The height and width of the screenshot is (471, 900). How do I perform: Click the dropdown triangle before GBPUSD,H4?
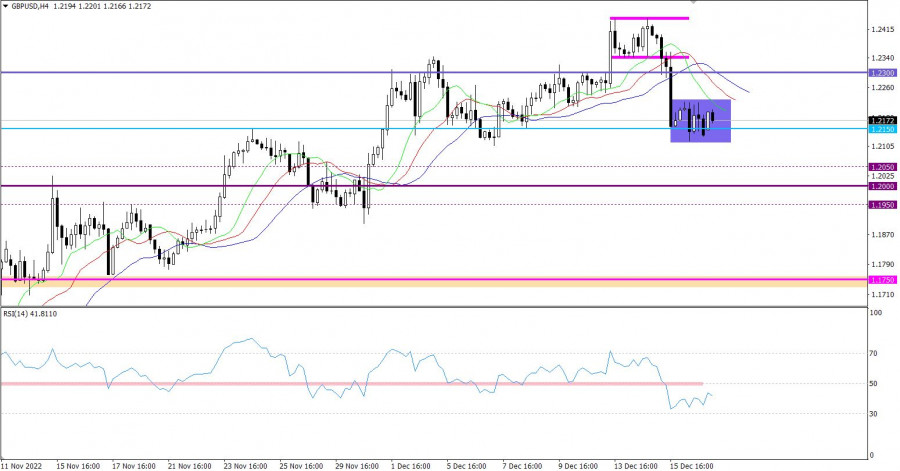6,7
